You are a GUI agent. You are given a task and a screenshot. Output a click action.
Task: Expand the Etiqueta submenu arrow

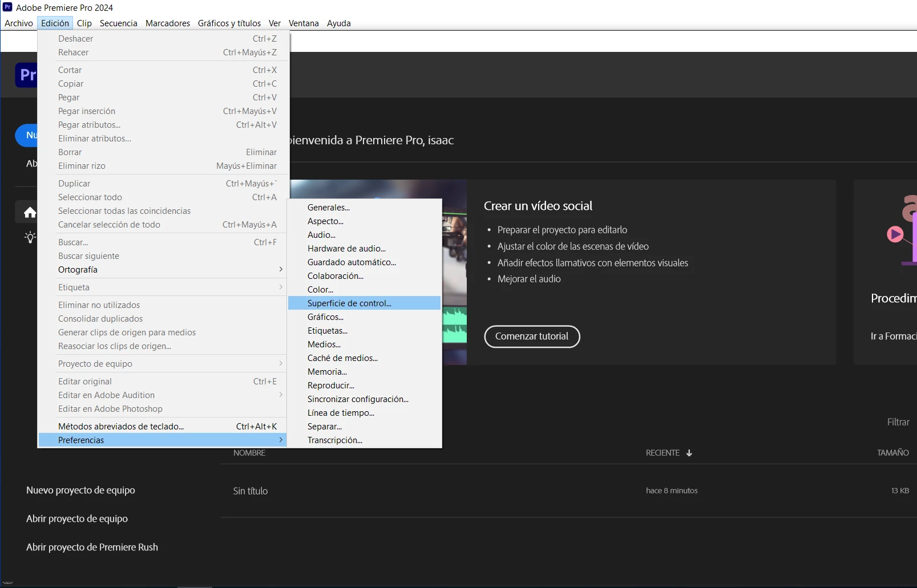click(281, 287)
